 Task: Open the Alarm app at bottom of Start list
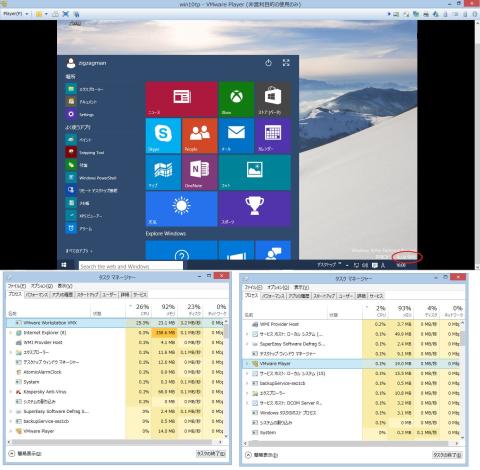click(79, 228)
